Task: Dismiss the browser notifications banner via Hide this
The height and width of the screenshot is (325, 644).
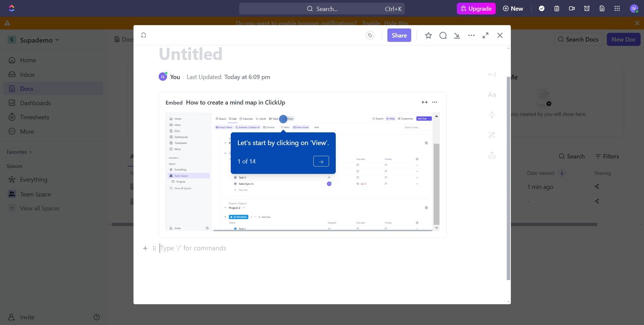Action: pyautogui.click(x=396, y=23)
